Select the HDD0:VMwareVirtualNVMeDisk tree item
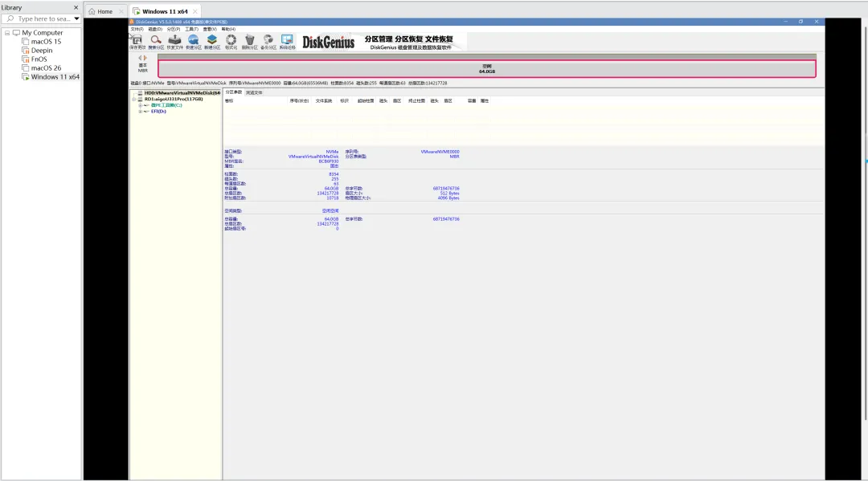This screenshot has height=481, width=868. click(182, 93)
